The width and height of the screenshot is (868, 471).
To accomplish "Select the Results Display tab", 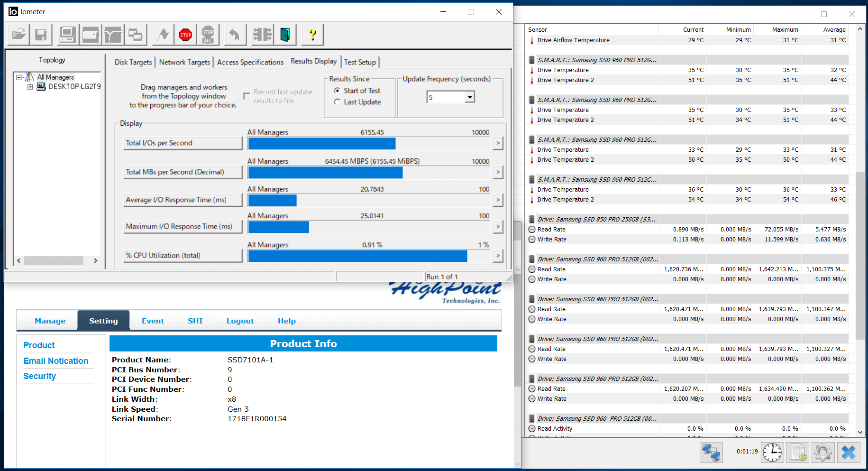I will click(314, 61).
